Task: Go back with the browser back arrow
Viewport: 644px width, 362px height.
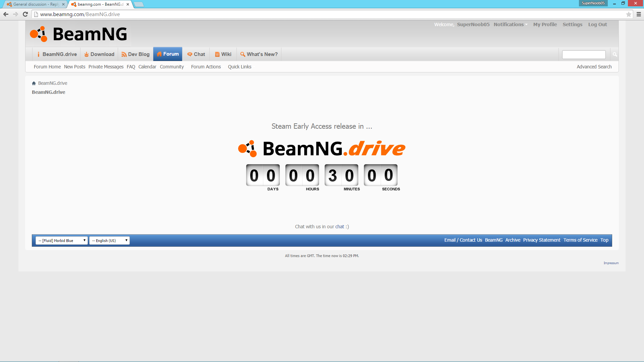Action: coord(6,14)
